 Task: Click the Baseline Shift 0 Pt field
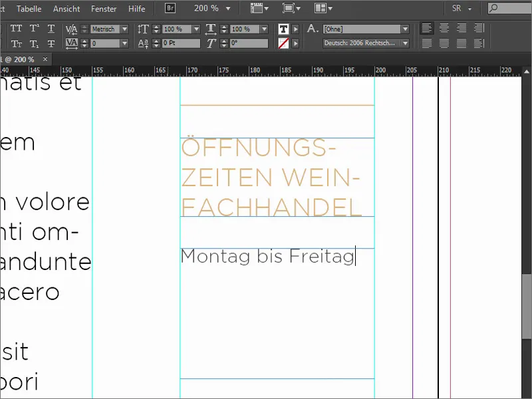(x=181, y=43)
